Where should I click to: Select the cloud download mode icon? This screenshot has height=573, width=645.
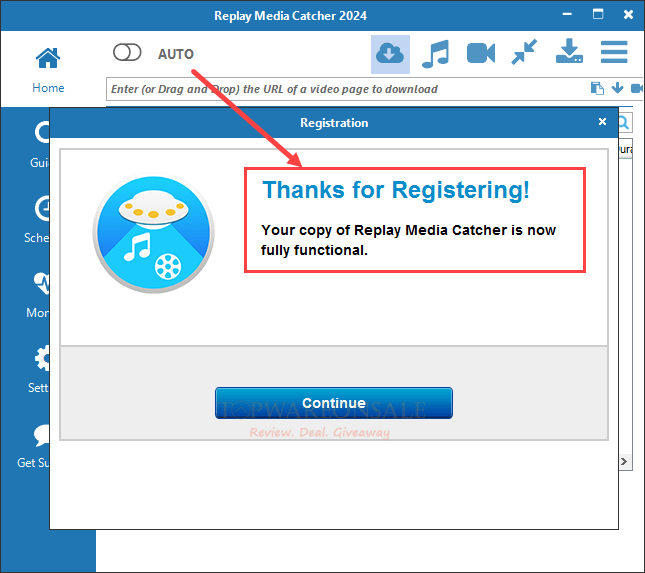tap(390, 54)
